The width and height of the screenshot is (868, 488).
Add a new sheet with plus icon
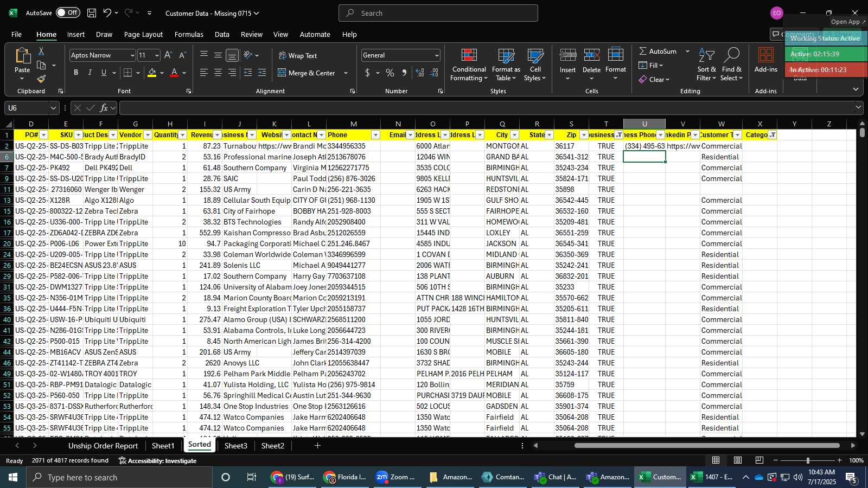[317, 446]
